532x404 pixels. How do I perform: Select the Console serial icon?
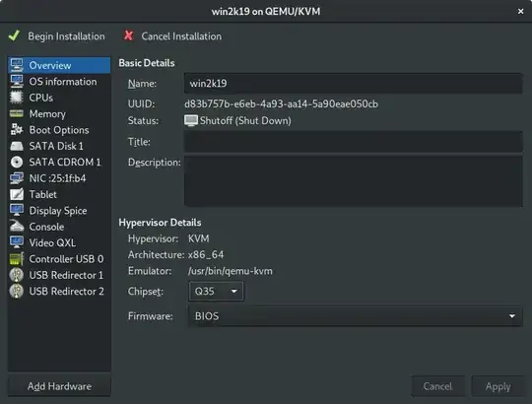(x=17, y=227)
